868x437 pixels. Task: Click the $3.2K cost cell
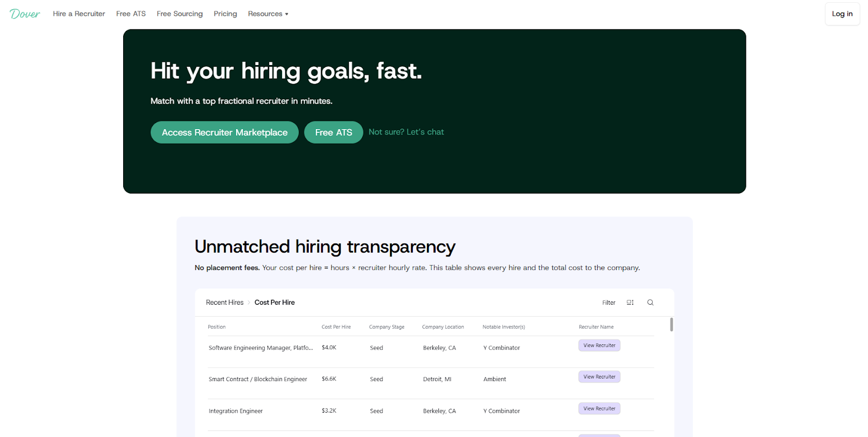(329, 411)
